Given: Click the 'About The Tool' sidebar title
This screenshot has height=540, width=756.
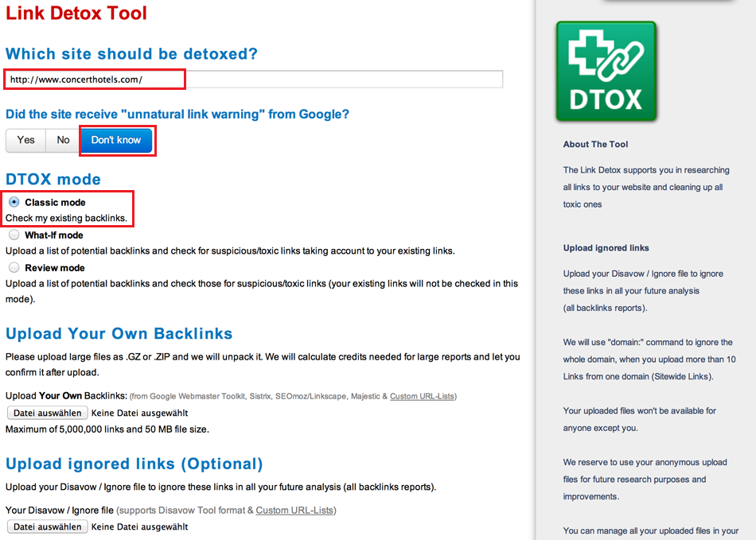Looking at the screenshot, I should [595, 144].
